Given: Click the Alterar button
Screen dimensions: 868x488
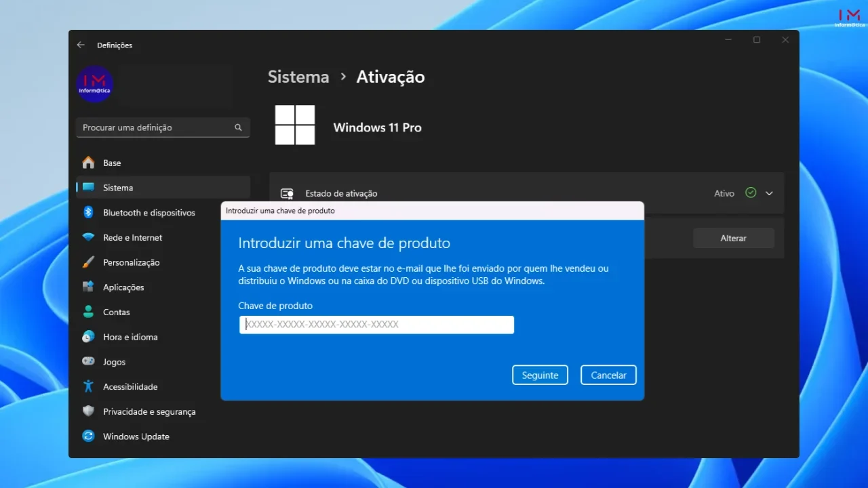Looking at the screenshot, I should click(733, 238).
